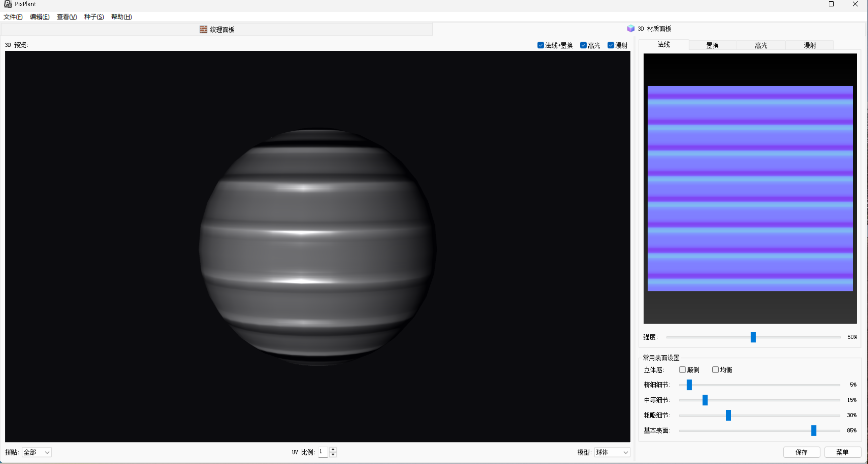Click the 强度 slider handle

coord(753,337)
